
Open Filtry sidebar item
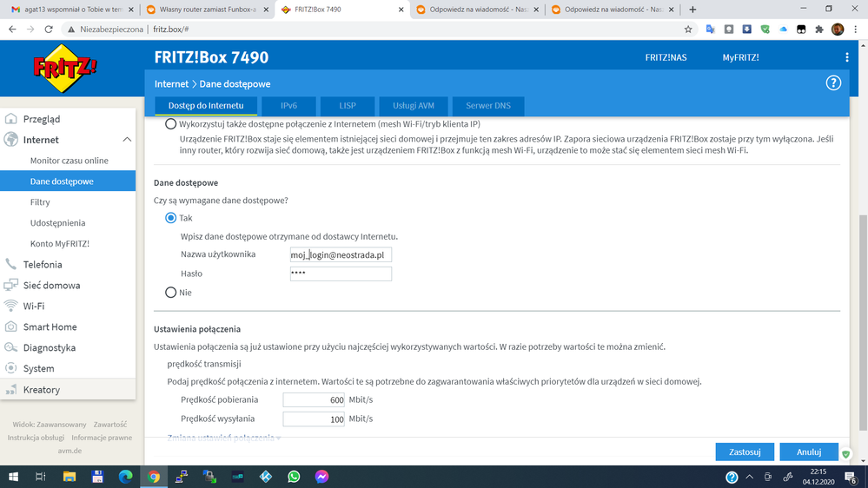[68, 202]
